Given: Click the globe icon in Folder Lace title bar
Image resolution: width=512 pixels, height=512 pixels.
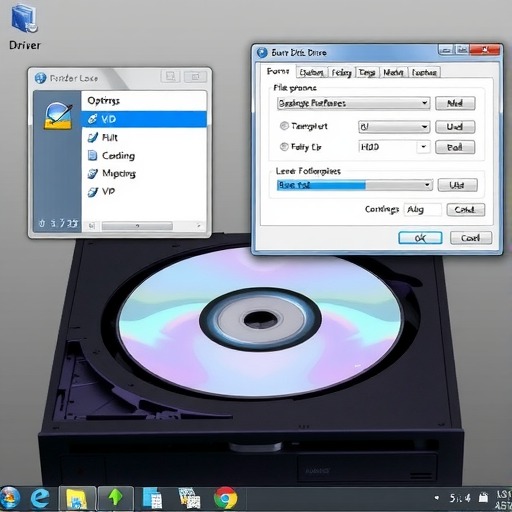Looking at the screenshot, I should pyautogui.click(x=40, y=78).
